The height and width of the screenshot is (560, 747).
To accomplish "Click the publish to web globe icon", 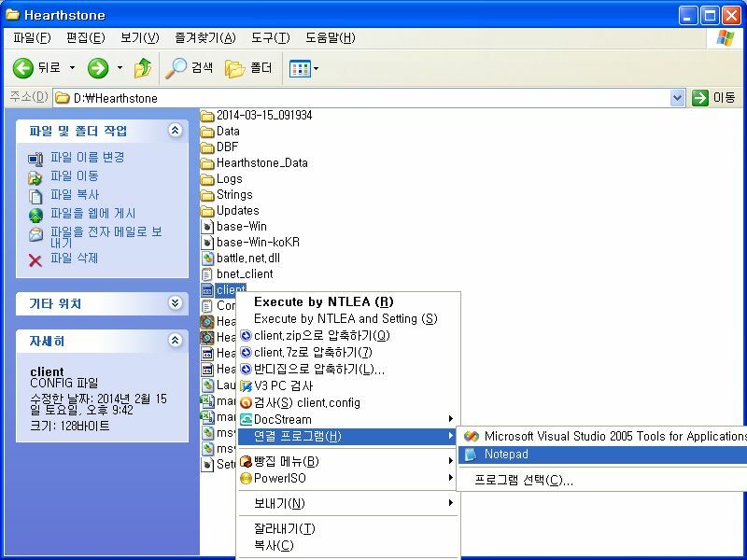I will click(x=35, y=216).
